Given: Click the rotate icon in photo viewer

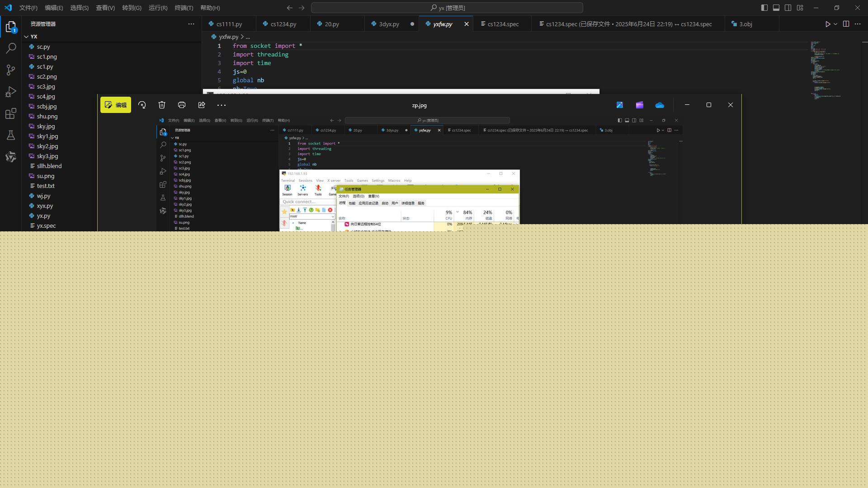Looking at the screenshot, I should pos(142,105).
